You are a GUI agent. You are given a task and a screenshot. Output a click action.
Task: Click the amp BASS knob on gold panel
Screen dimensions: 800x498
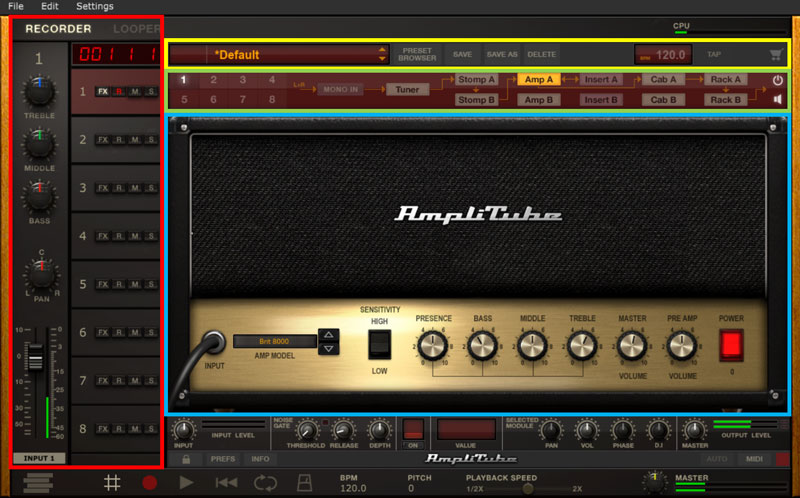tap(482, 345)
